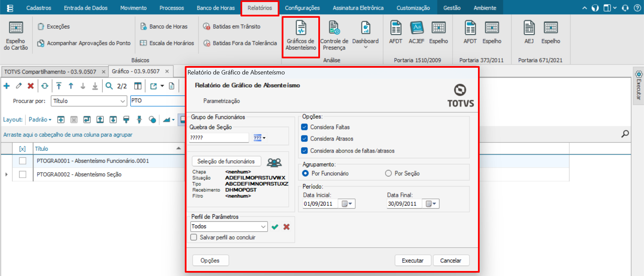The image size is (644, 276).
Task: Expand Dashboard dropdown arrow
Action: pyautogui.click(x=366, y=48)
